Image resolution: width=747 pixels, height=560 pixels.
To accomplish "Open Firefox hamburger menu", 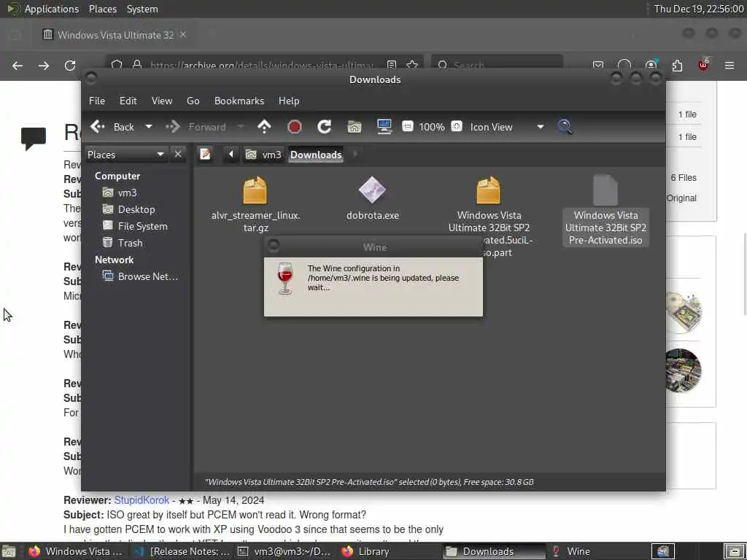I will pyautogui.click(x=729, y=65).
